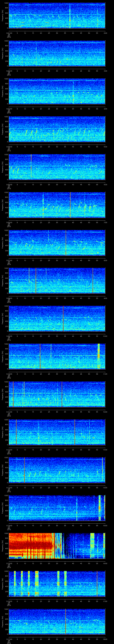Click the '14:00' end time label

(105, 487)
